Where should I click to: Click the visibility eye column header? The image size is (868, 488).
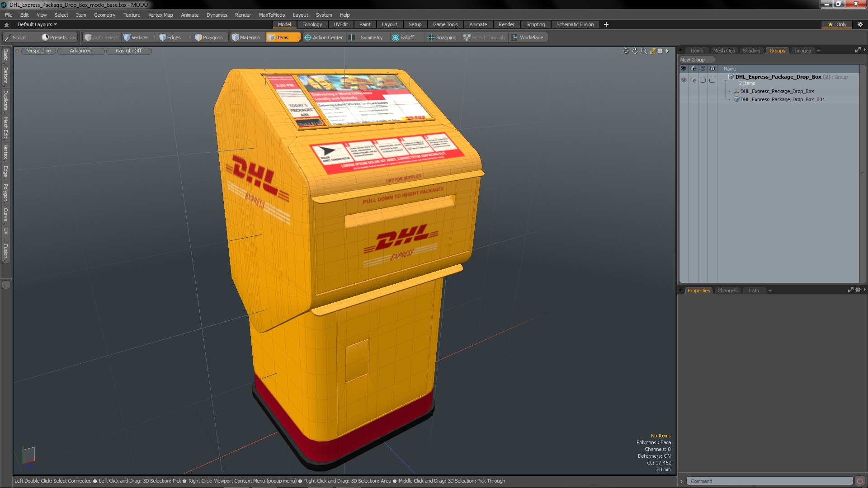(x=684, y=69)
